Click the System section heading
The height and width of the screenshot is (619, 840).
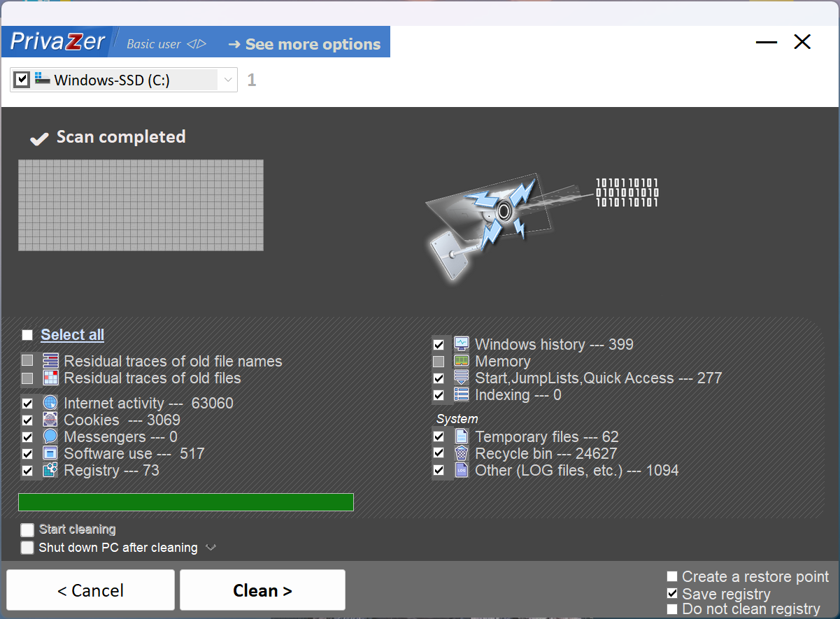pos(457,419)
